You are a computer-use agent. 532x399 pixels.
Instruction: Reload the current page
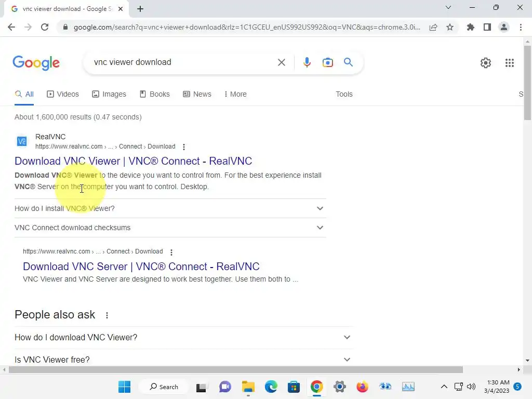point(45,27)
